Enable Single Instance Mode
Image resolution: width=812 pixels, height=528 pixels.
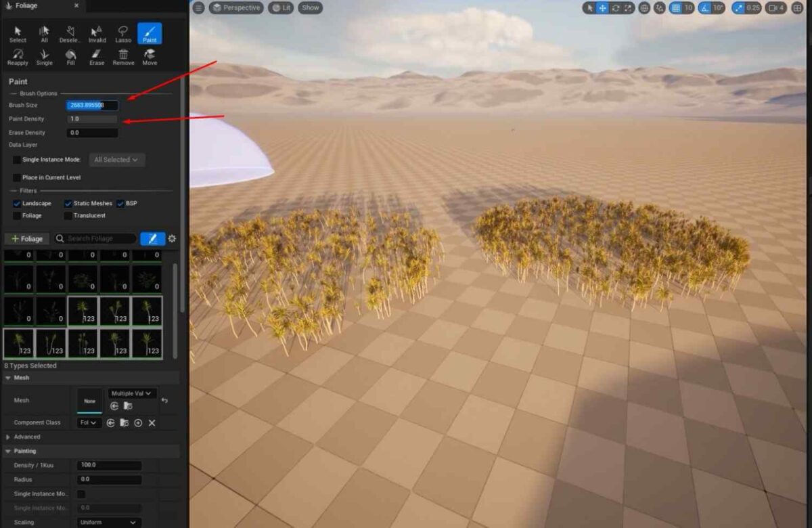(17, 160)
